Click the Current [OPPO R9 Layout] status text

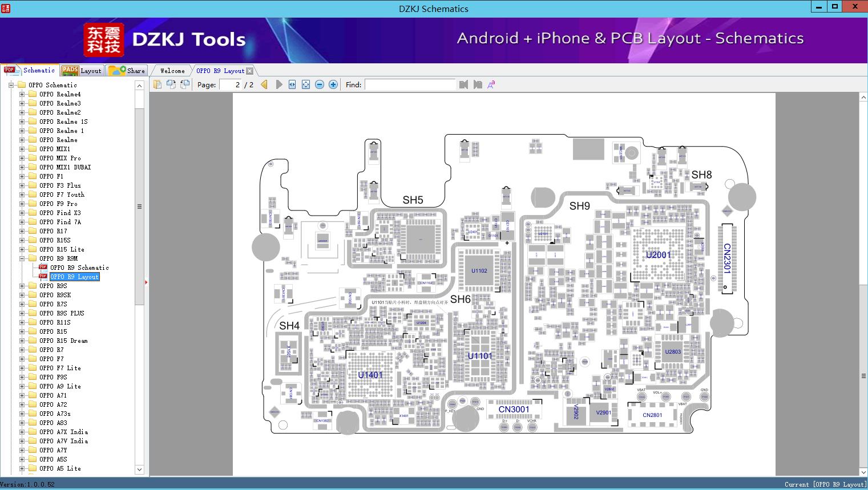pos(825,484)
